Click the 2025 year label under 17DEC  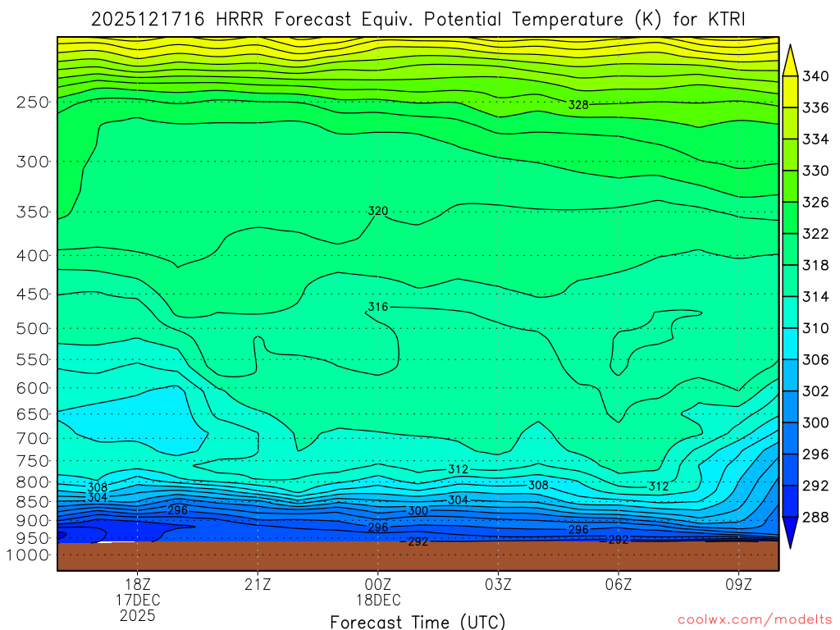(138, 615)
